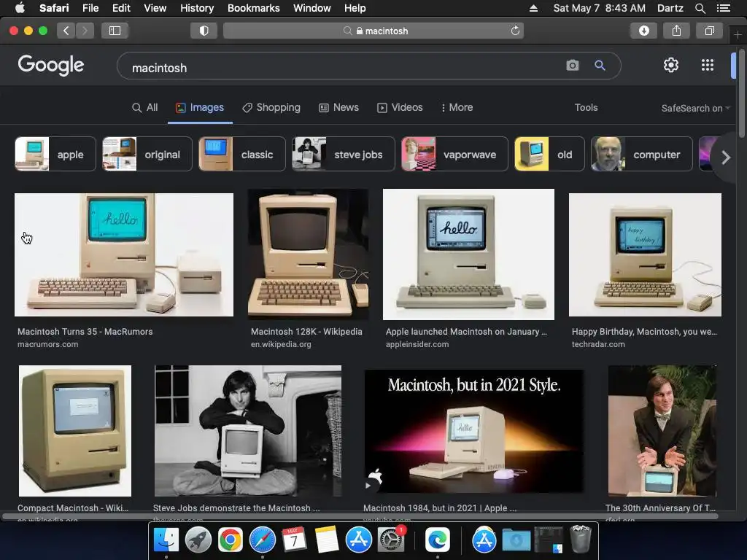
Task: Open the Compact Macintosh image
Action: 75,430
